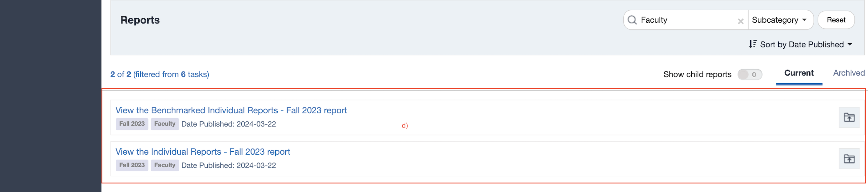
Task: Click the search magnifier icon
Action: (x=632, y=20)
